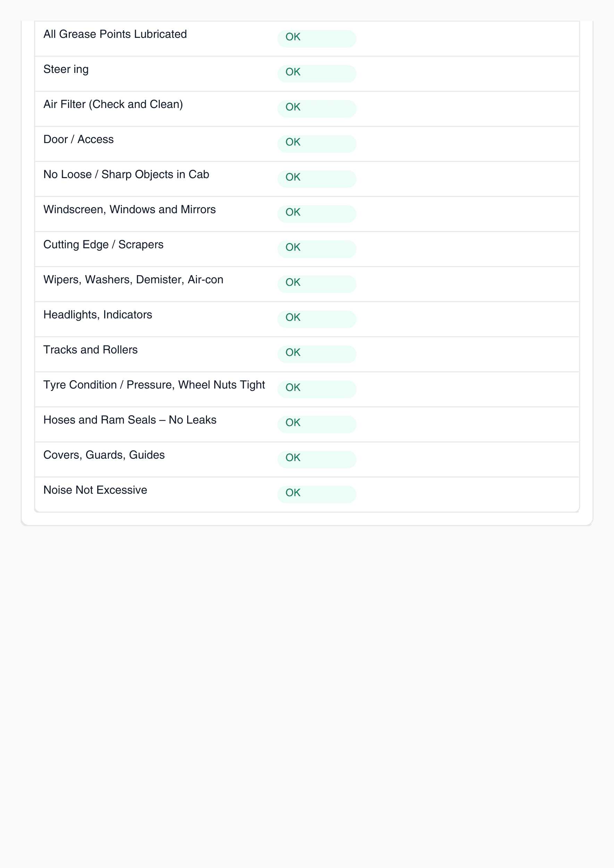Screen dimensions: 614x868
Task: Click the Headlights, Indicators OK badge
Action: point(316,319)
